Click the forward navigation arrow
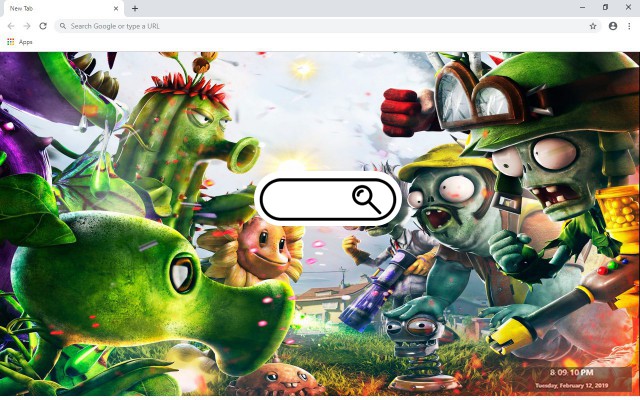 [x=27, y=26]
